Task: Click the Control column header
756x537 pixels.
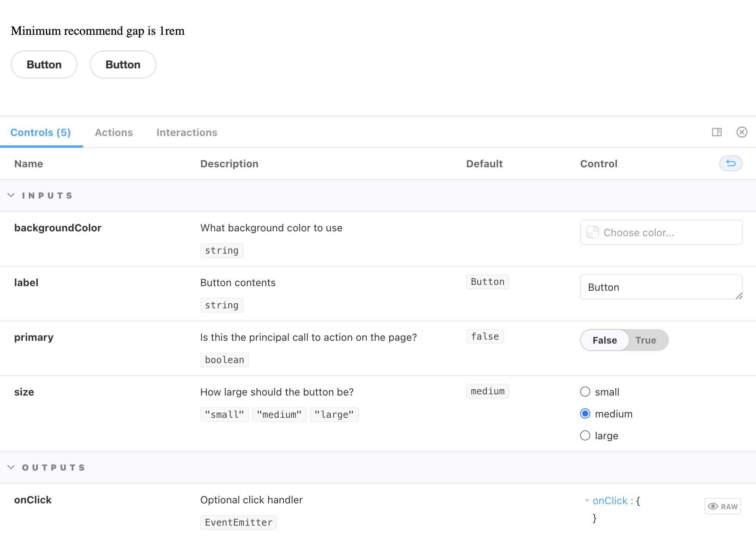Action: (x=598, y=164)
